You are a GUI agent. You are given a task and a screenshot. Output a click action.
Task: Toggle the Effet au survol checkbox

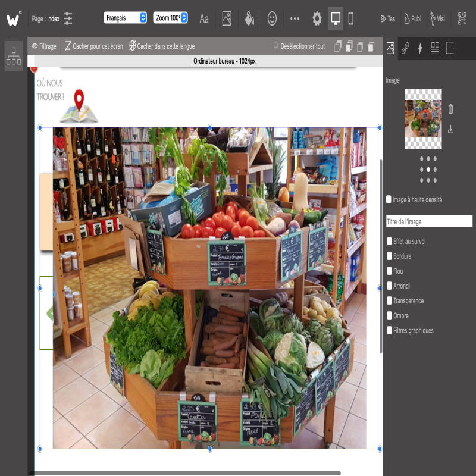click(x=389, y=242)
